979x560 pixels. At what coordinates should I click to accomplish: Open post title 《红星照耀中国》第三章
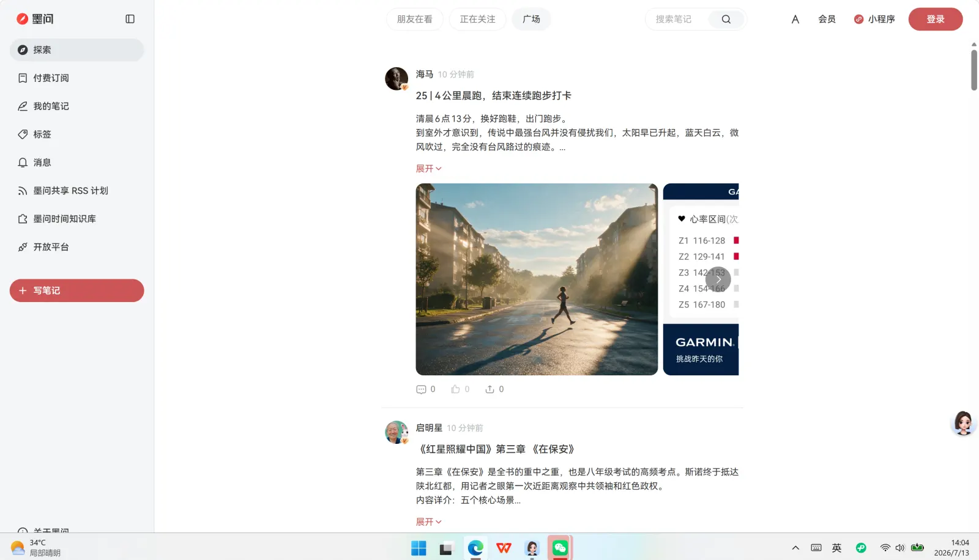[x=496, y=449]
